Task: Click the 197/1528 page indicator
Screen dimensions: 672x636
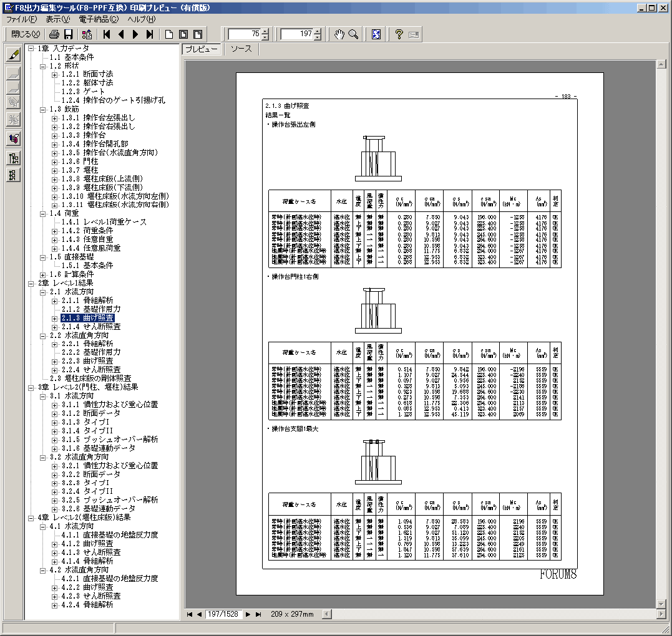Action: [x=223, y=614]
